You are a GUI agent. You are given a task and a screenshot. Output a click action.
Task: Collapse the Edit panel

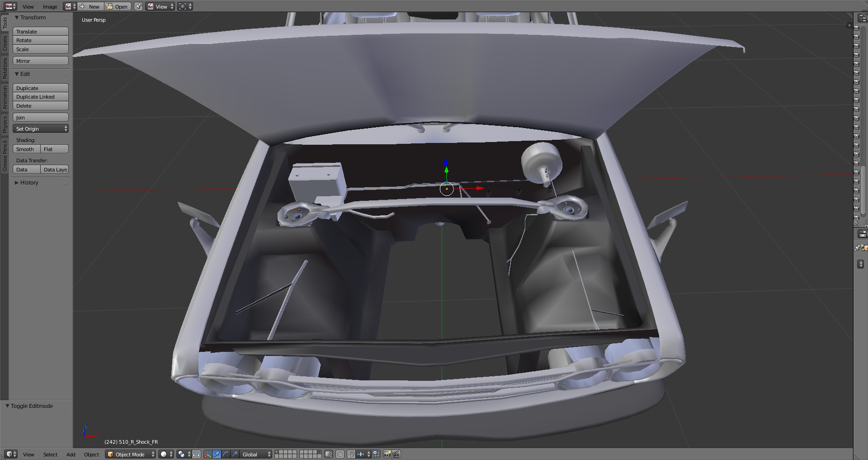17,74
